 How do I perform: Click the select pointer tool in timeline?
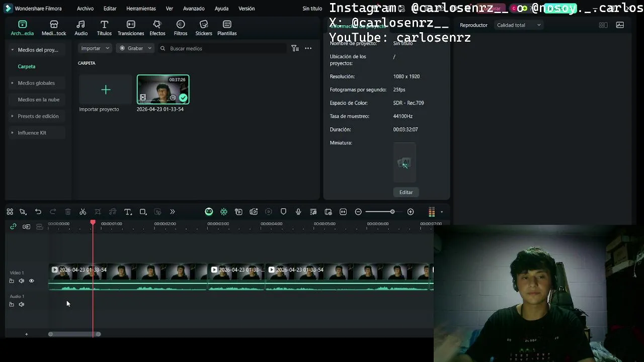(23, 212)
